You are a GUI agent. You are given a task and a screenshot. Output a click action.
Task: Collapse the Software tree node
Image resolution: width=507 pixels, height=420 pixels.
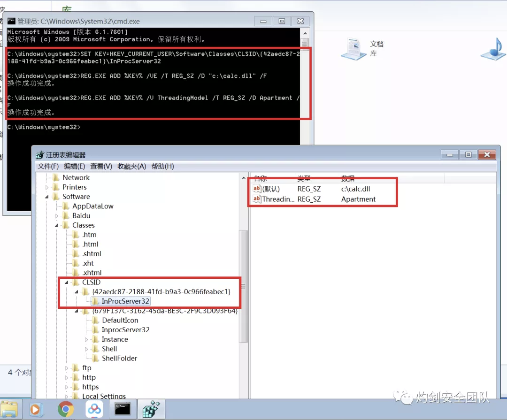click(47, 197)
